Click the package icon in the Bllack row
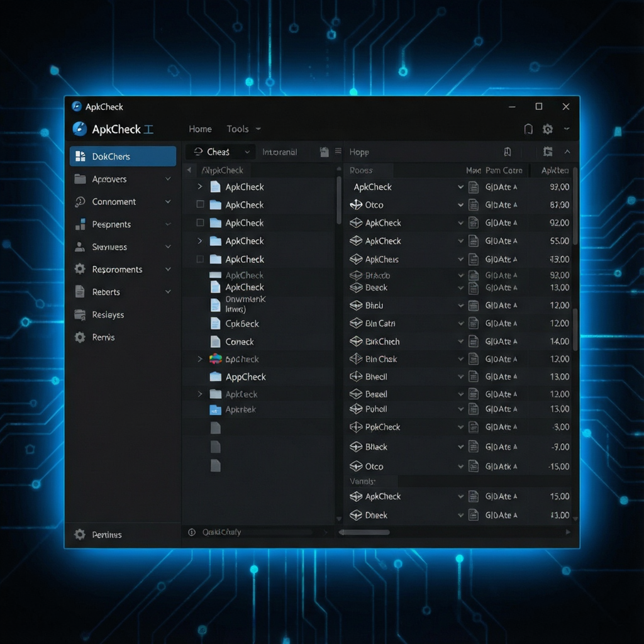 (356, 447)
